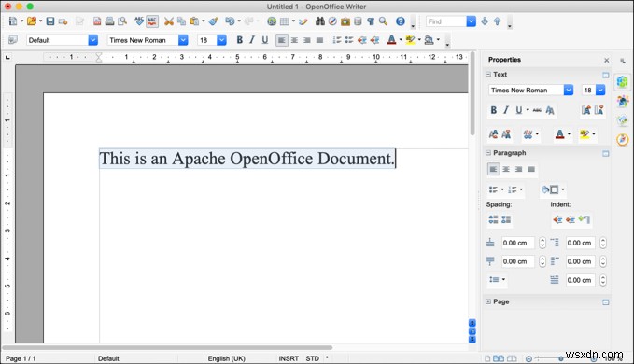The height and width of the screenshot is (364, 634).
Task: Open OpenOffice Help question mark icon
Action: (x=401, y=21)
